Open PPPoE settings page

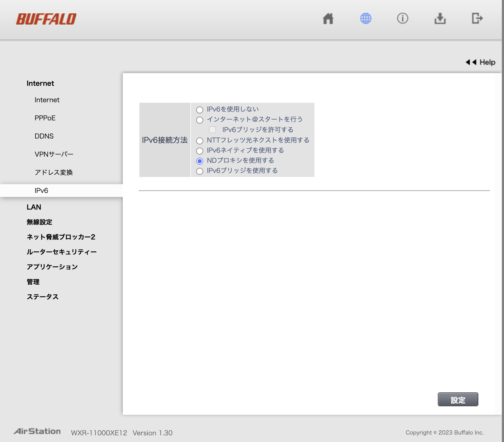45,118
